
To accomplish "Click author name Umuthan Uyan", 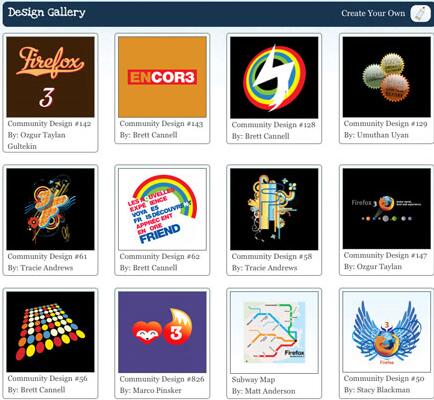I will pos(383,135).
